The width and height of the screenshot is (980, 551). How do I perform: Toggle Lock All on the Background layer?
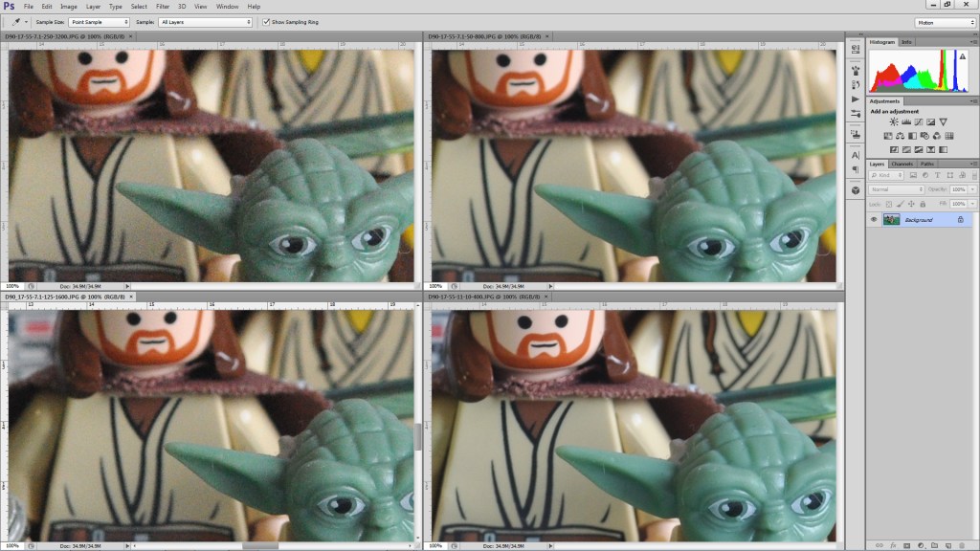tap(923, 204)
